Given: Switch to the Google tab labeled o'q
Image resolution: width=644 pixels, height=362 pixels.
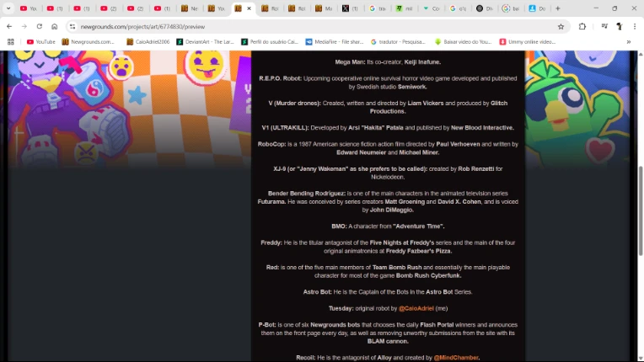Looking at the screenshot, I should click(458, 8).
